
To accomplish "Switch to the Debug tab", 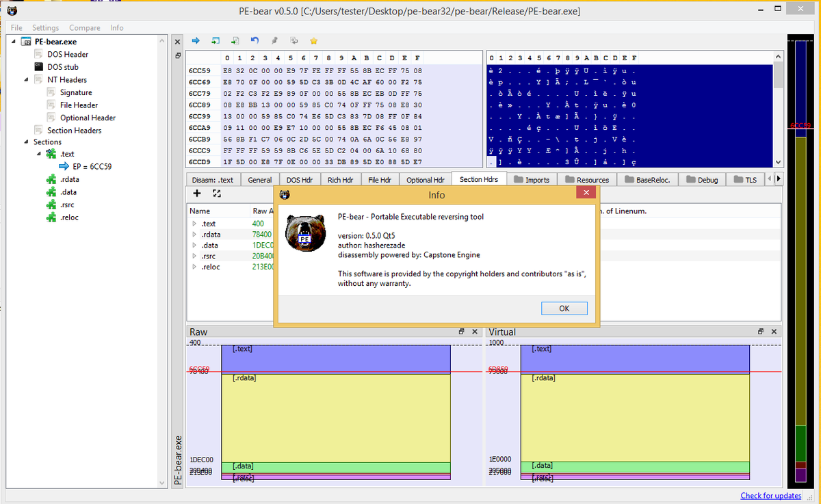I will coord(701,180).
